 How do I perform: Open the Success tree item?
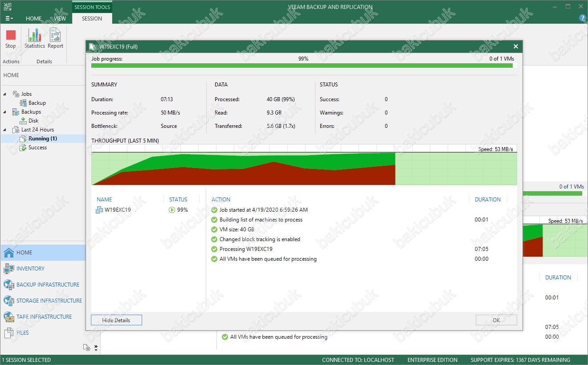point(37,148)
